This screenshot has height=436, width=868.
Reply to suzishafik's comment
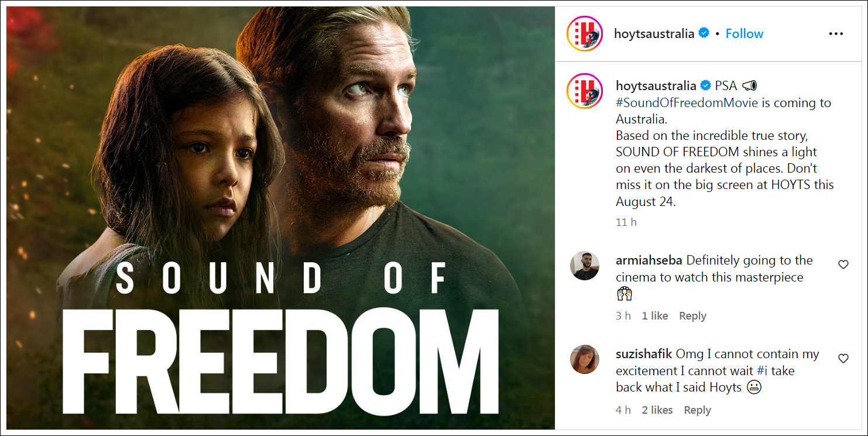697,410
